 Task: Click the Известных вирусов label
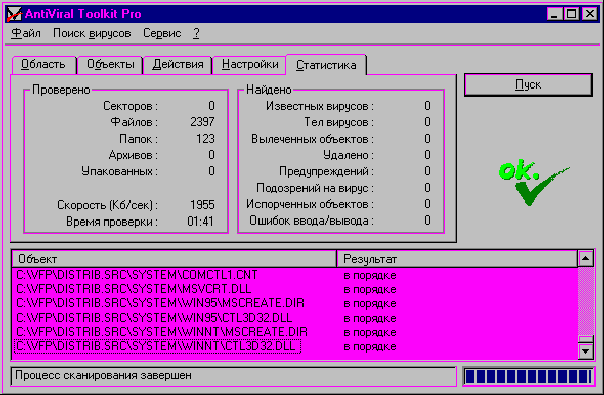(x=320, y=106)
